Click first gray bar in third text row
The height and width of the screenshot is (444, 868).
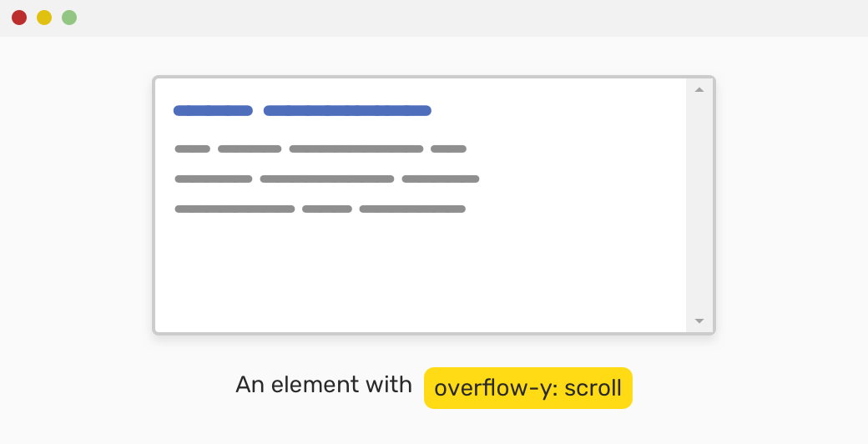pos(235,209)
